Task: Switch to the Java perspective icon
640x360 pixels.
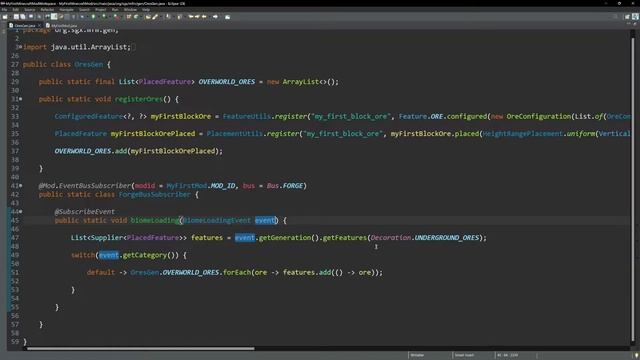Action: tap(636, 17)
